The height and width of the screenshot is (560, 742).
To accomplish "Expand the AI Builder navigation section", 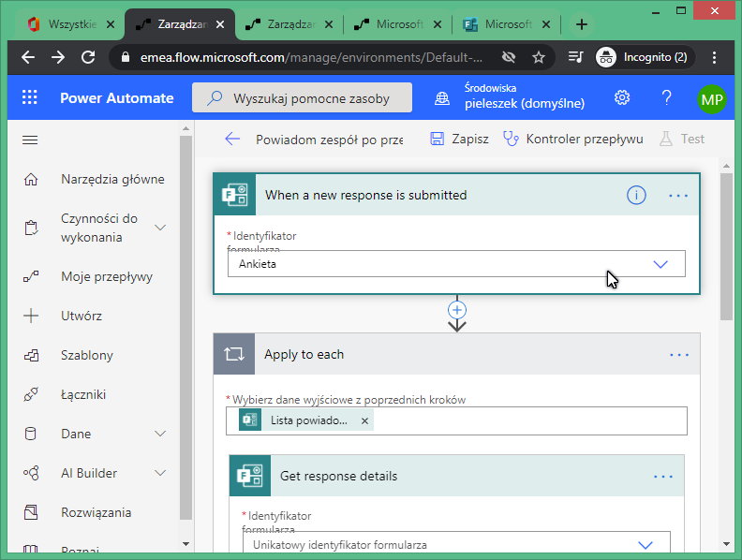I will coord(160,473).
